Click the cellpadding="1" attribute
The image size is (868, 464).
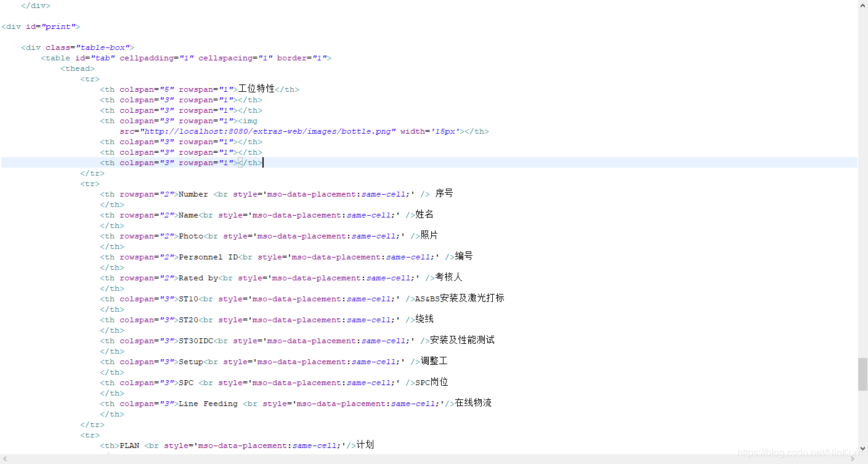(x=156, y=58)
